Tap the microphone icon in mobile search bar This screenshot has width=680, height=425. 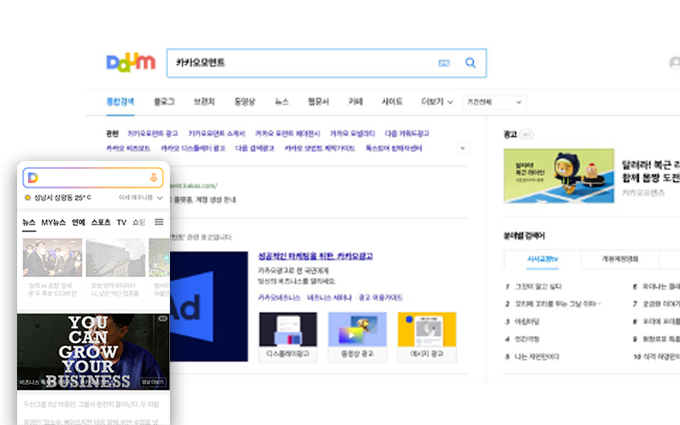pyautogui.click(x=153, y=177)
